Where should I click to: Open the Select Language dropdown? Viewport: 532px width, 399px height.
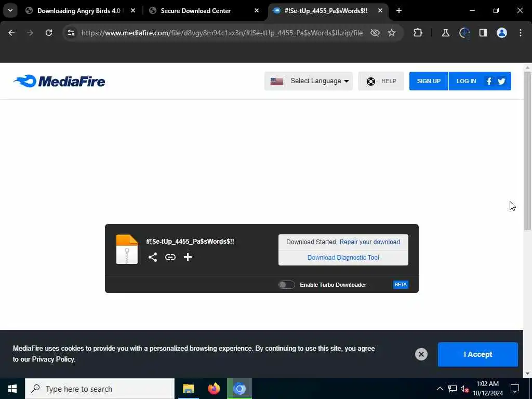coord(309,81)
